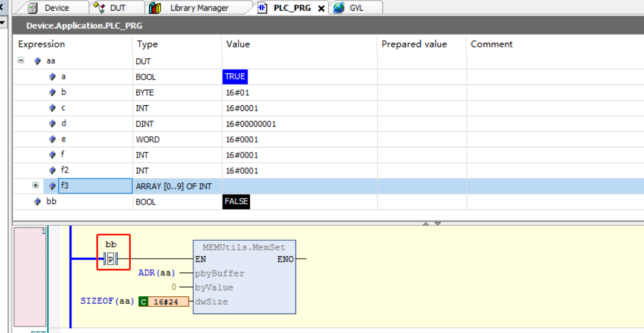Open the Library Manager tab
644x333 pixels.
pyautogui.click(x=199, y=8)
